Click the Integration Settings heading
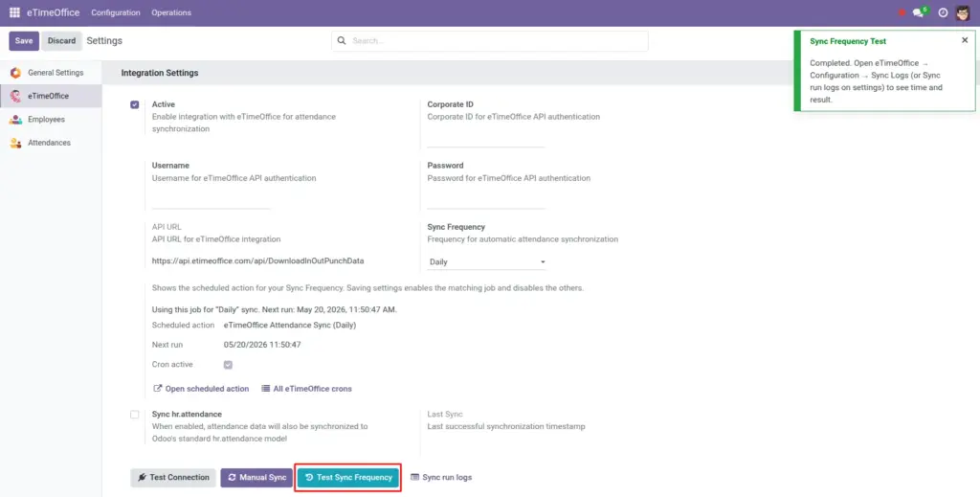 [x=160, y=73]
